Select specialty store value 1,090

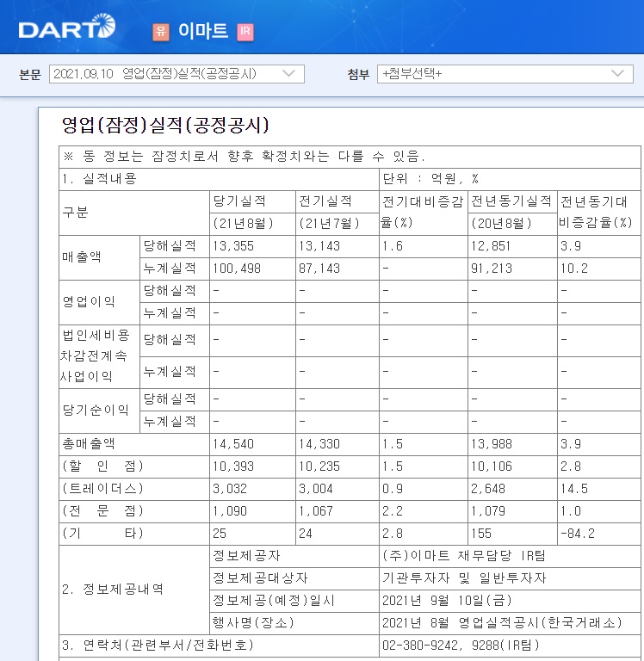pos(230,511)
